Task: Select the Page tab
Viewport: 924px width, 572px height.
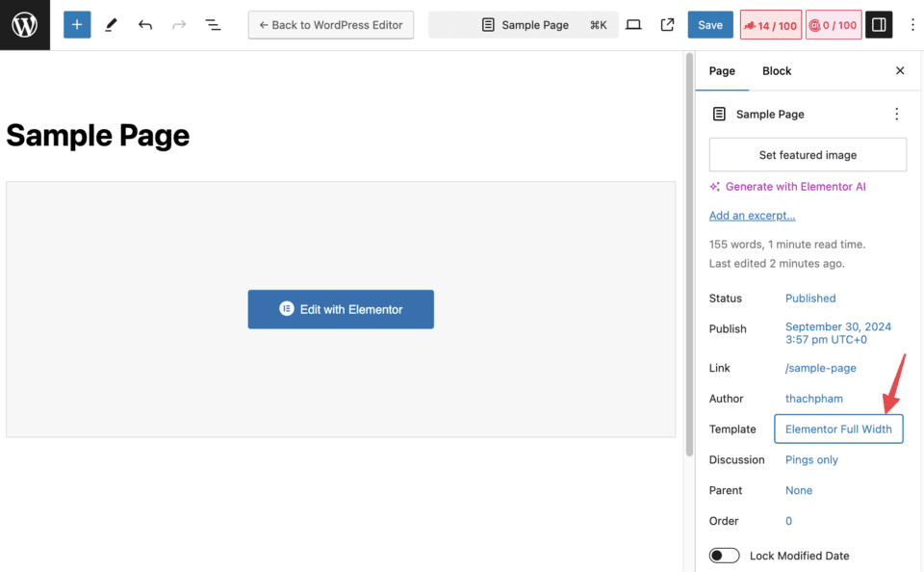Action: pos(722,71)
